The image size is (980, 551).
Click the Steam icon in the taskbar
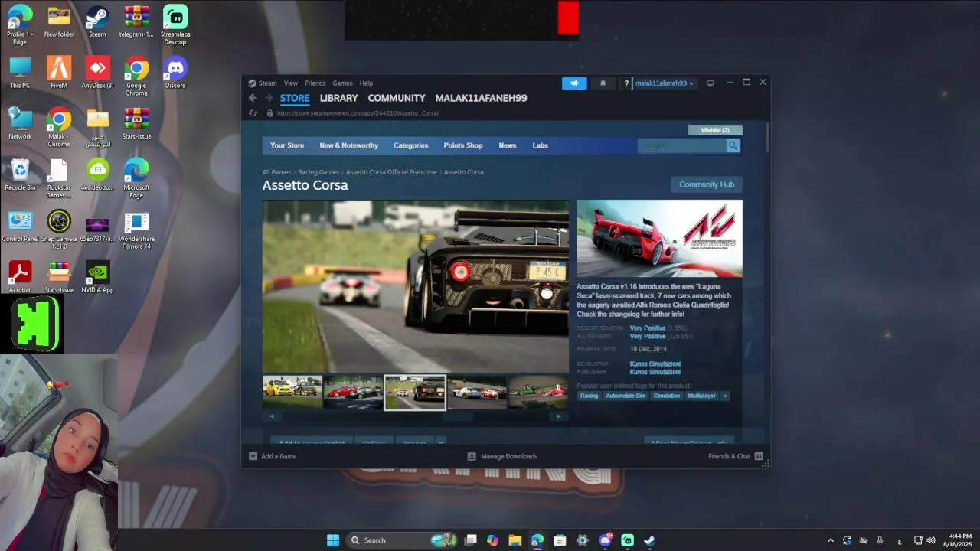click(x=649, y=540)
